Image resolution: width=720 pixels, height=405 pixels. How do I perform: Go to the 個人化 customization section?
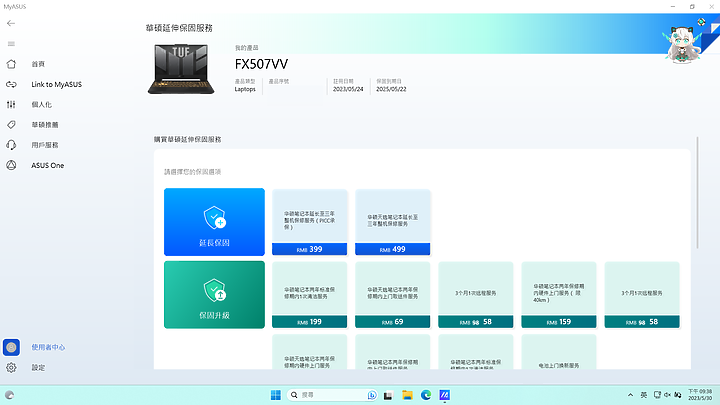pos(41,105)
